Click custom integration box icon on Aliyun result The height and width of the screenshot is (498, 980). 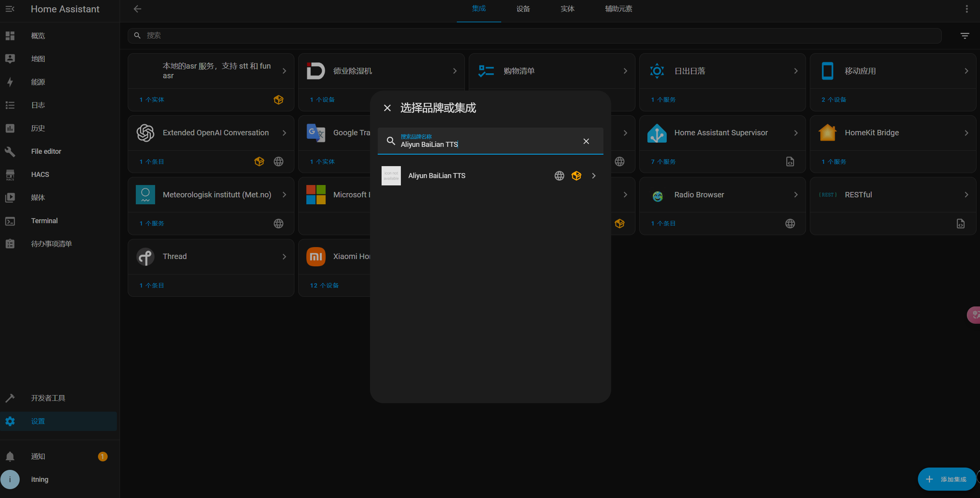coord(576,176)
